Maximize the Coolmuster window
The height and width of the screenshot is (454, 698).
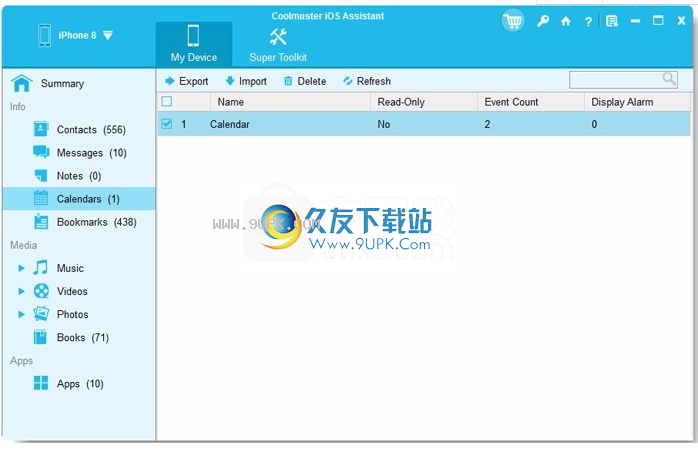[658, 20]
